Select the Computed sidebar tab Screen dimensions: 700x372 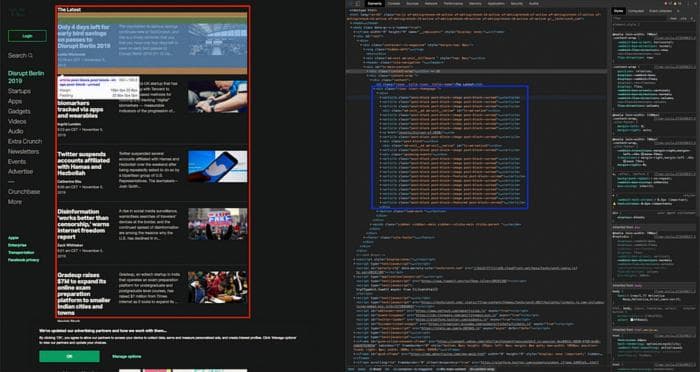(636, 11)
